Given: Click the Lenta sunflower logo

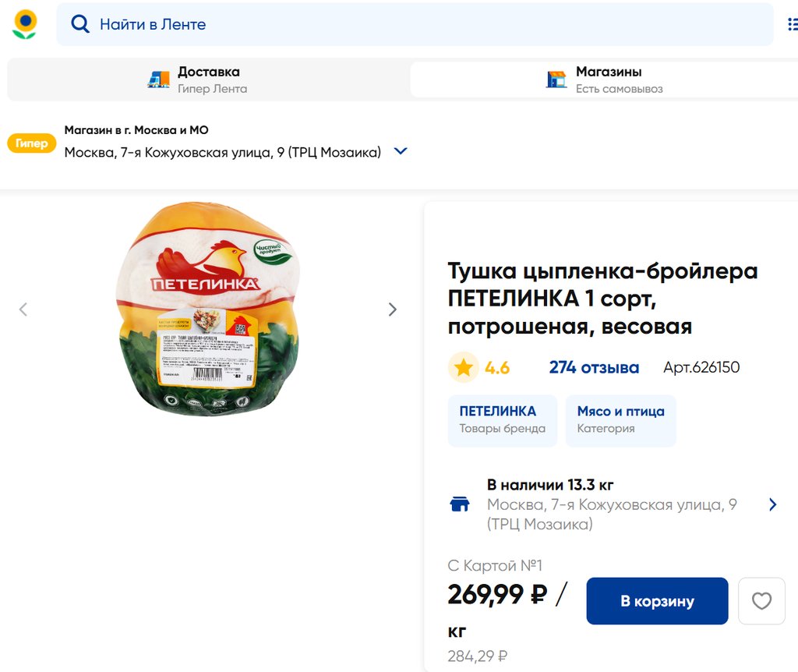Looking at the screenshot, I should [25, 24].
